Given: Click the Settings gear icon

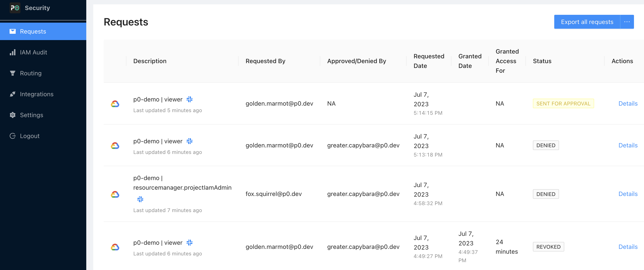Looking at the screenshot, I should click(12, 115).
